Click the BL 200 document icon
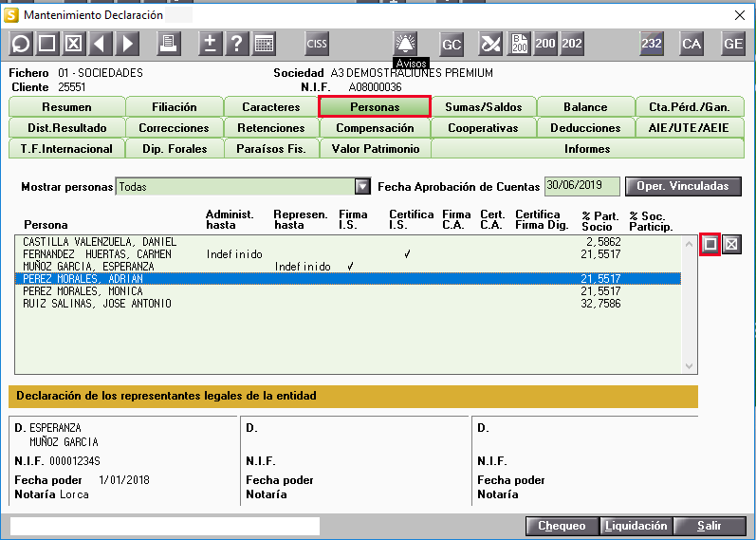Screen dimensions: 756x540 (x=519, y=44)
